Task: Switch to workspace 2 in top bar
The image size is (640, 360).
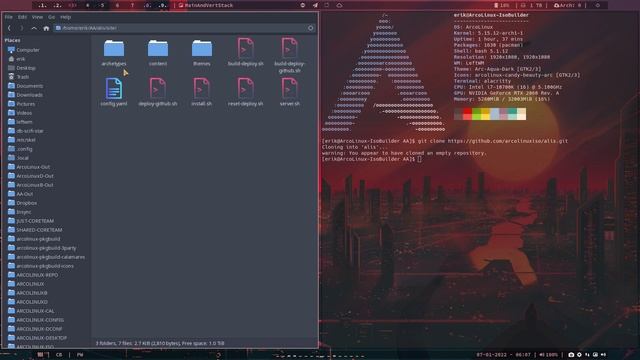Action: [58, 5]
